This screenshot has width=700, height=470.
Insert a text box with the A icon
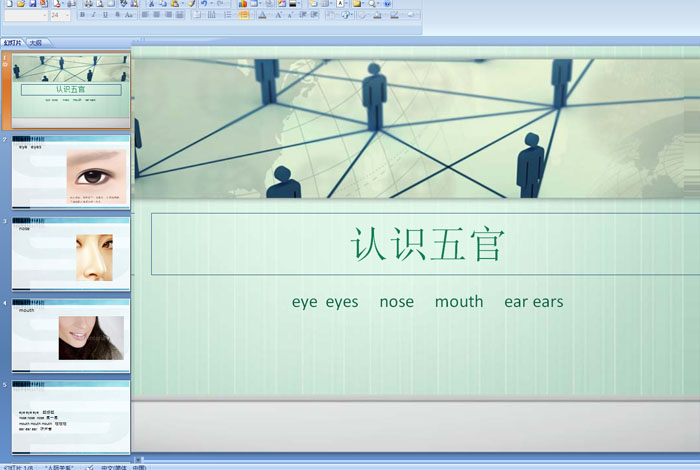tap(341, 4)
